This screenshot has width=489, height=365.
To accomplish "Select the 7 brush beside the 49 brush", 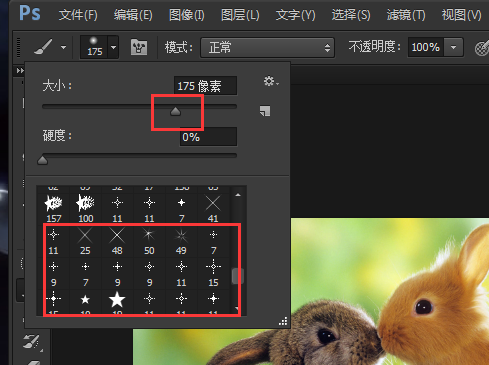I will tap(213, 241).
